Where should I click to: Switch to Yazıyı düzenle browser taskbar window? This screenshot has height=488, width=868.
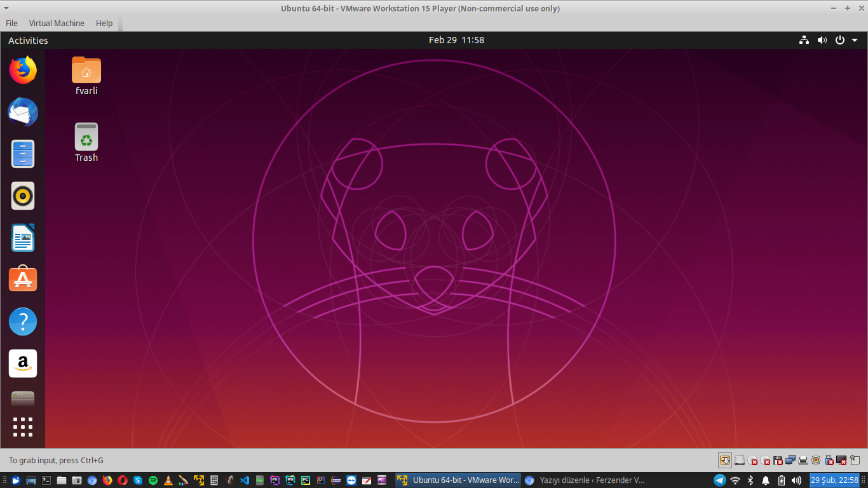coord(585,480)
